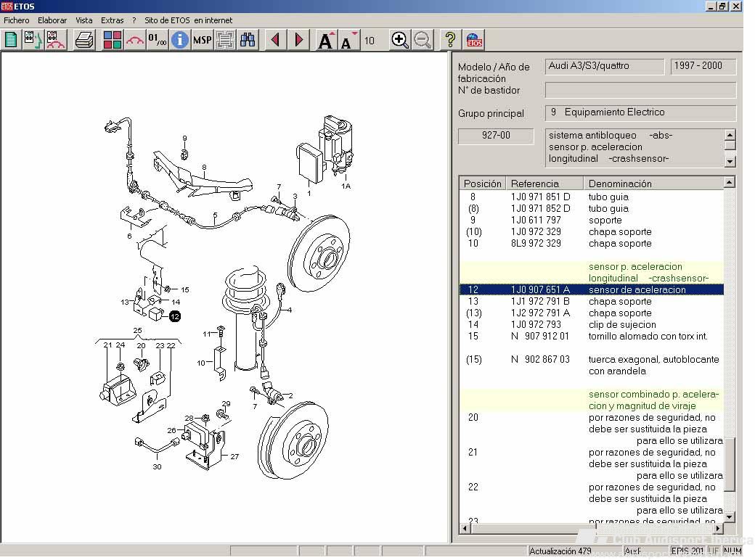Screen dimensions: 755x560
Task: Select highlighted row '1J0 907 651 A' sensor de aceleracion
Action: click(591, 289)
